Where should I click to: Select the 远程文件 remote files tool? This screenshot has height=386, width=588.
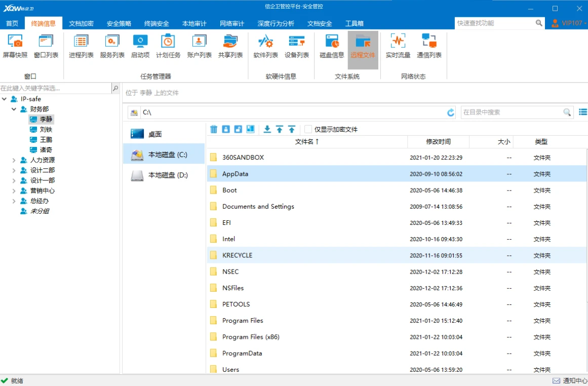point(363,50)
